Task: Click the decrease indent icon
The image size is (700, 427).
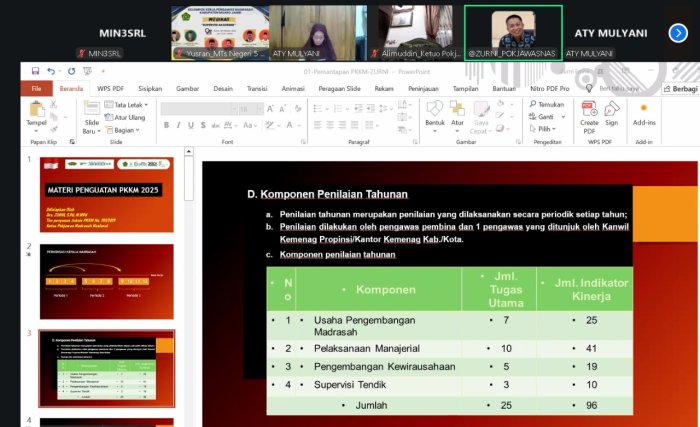Action: [x=358, y=109]
